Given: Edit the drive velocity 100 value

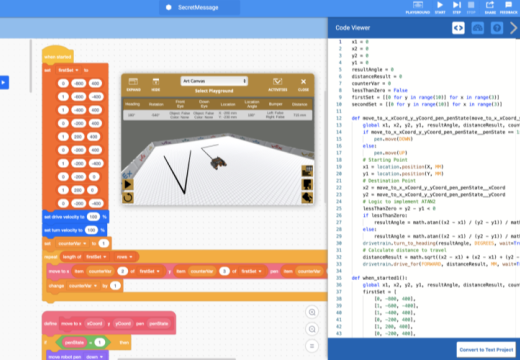Looking at the screenshot, I should (93, 217).
